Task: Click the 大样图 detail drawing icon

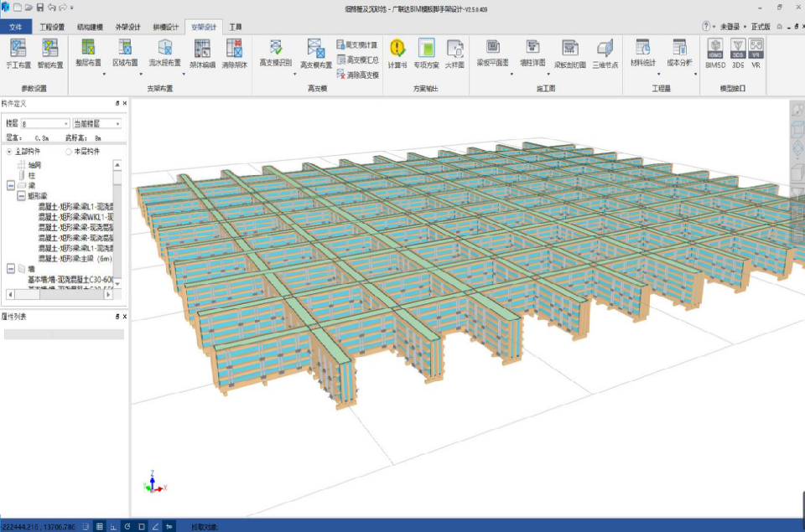Action: [x=454, y=54]
